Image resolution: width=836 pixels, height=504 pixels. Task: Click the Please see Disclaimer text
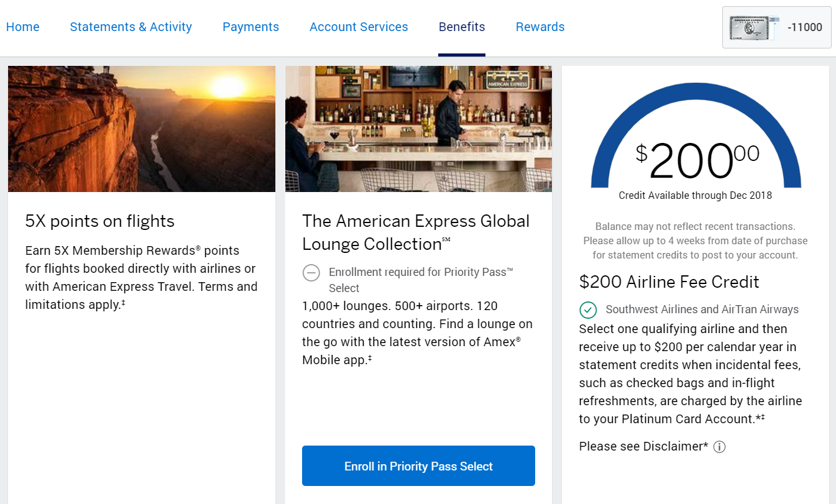point(643,446)
